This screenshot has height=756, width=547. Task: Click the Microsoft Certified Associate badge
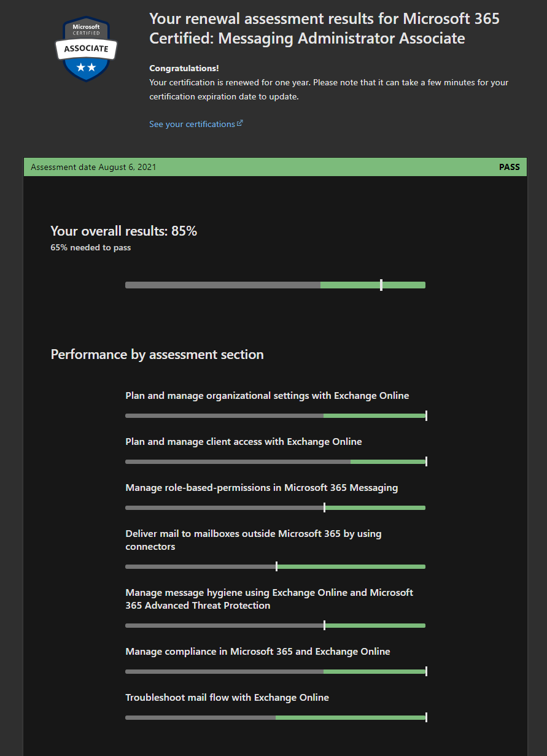[x=86, y=48]
